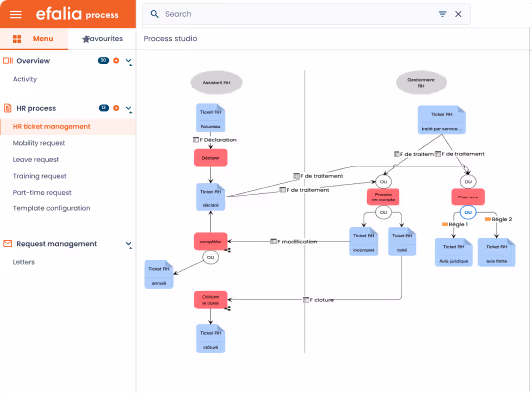Viewport: 532px width, 393px height.
Task: Click split icon on Clôturer le ticket corner
Action: (228, 308)
